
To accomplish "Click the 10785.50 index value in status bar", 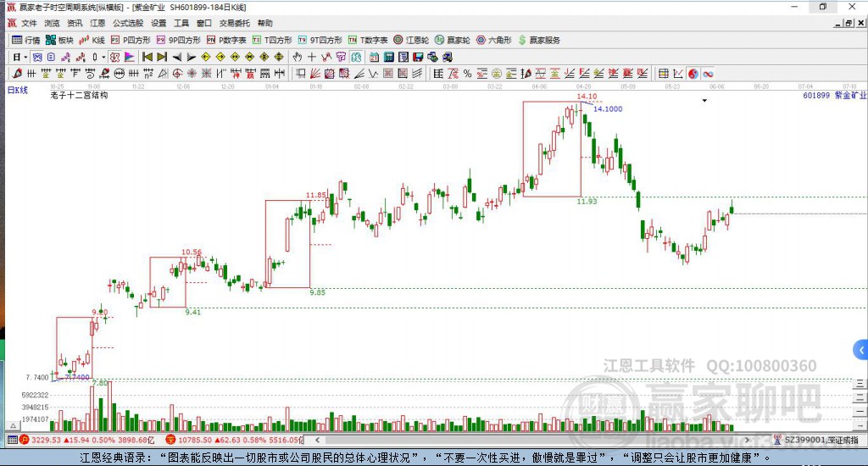I will pyautogui.click(x=195, y=440).
